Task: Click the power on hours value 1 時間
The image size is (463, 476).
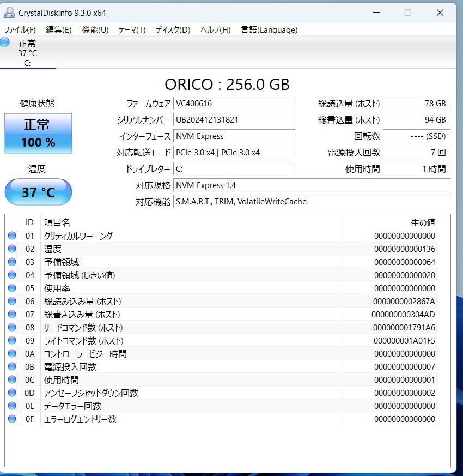Action: (417, 169)
